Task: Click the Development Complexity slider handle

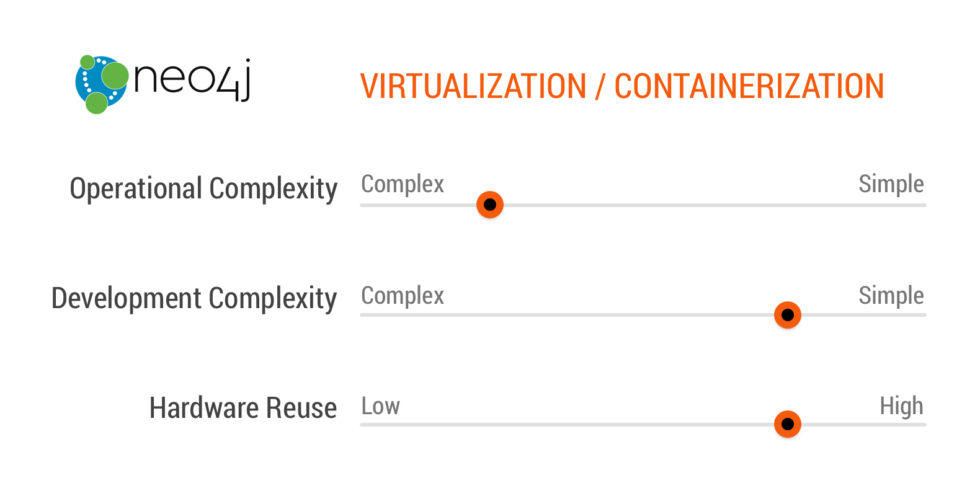Action: pyautogui.click(x=788, y=315)
